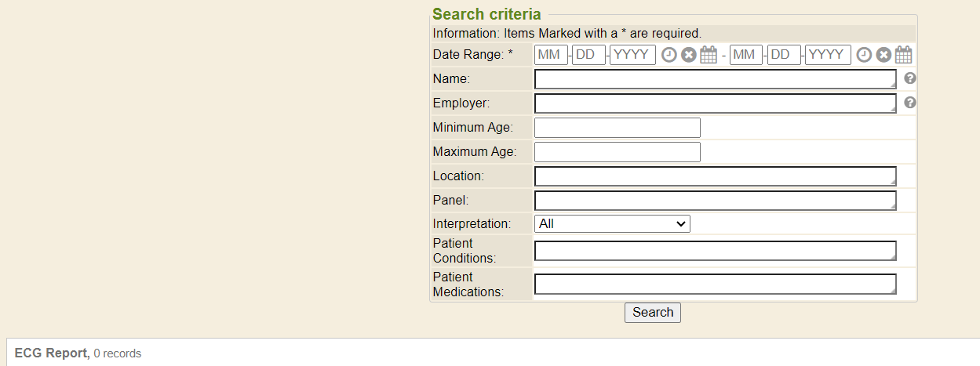This screenshot has width=980, height=366.
Task: Clear the end date with X icon
Action: pyautogui.click(x=883, y=55)
